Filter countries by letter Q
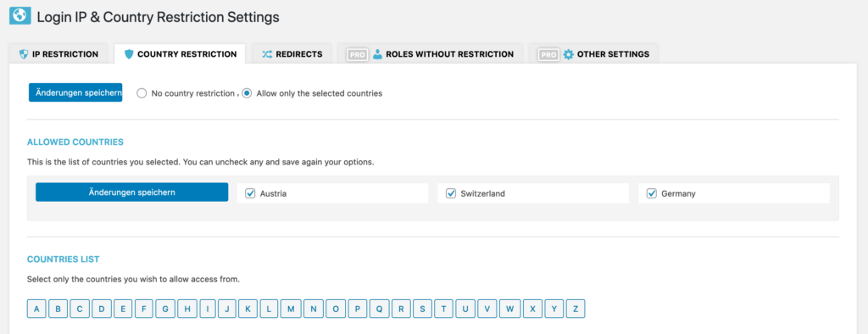This screenshot has width=868, height=334. click(379, 309)
